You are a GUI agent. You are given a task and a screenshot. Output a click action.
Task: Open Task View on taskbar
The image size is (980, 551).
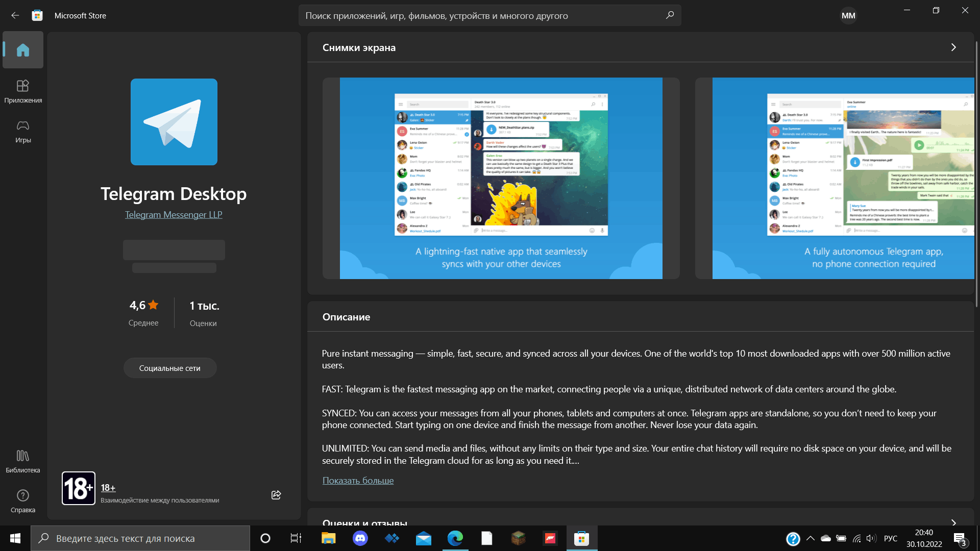coord(296,538)
